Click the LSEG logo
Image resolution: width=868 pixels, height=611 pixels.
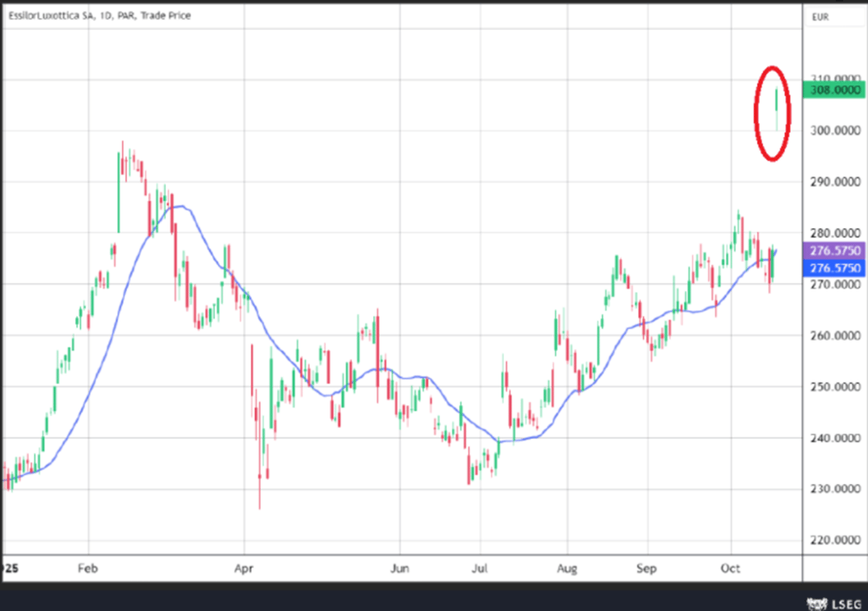[x=834, y=603]
